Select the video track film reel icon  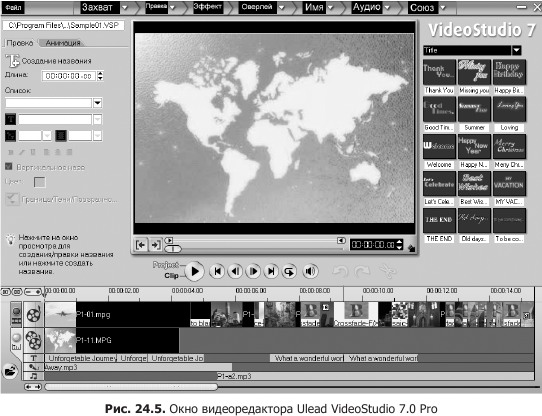pos(34,314)
